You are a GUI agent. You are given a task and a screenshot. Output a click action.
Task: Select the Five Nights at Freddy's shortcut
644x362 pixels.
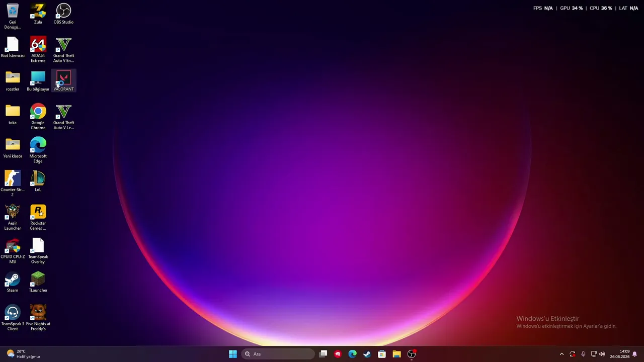(x=38, y=318)
